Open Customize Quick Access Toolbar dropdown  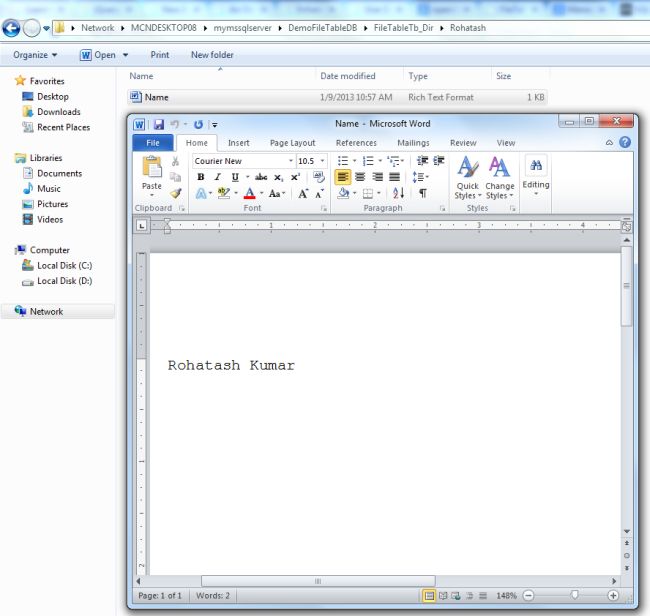point(215,124)
